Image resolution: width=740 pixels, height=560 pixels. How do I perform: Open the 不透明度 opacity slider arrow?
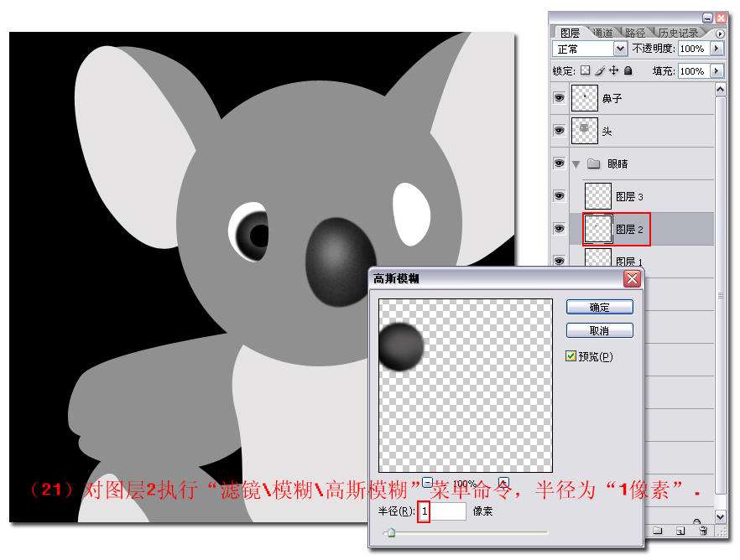click(x=717, y=49)
